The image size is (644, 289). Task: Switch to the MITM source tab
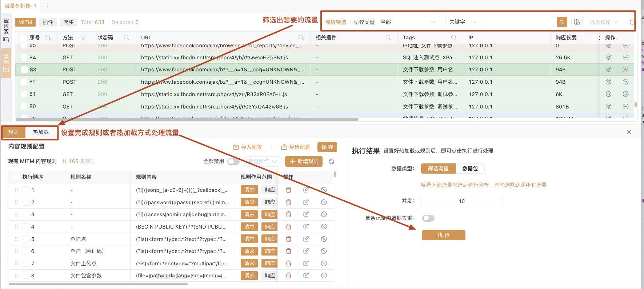click(25, 22)
